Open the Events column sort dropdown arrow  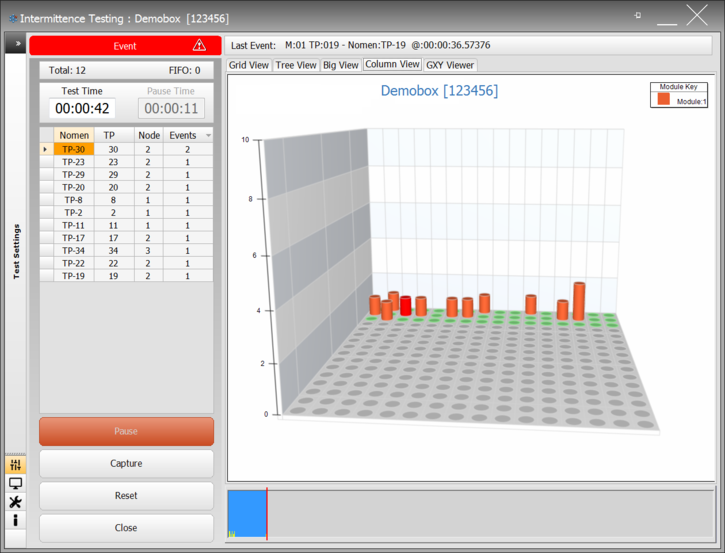click(208, 135)
